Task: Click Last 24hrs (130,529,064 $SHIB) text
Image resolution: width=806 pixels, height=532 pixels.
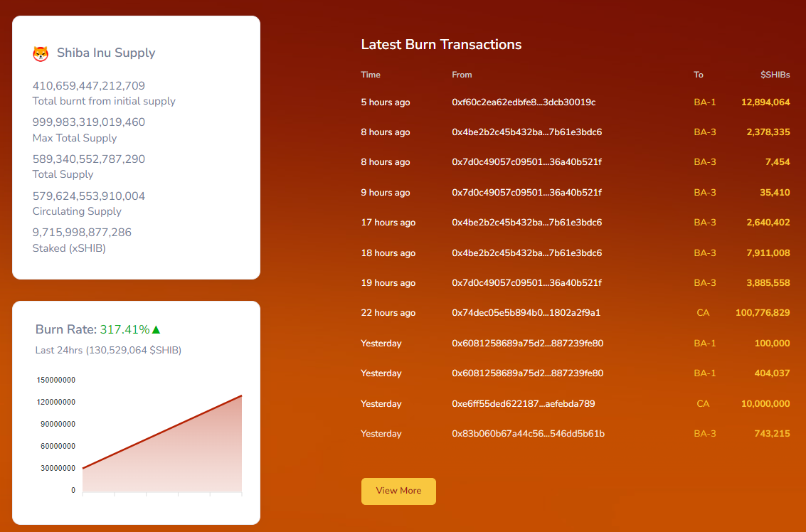Action: [108, 350]
